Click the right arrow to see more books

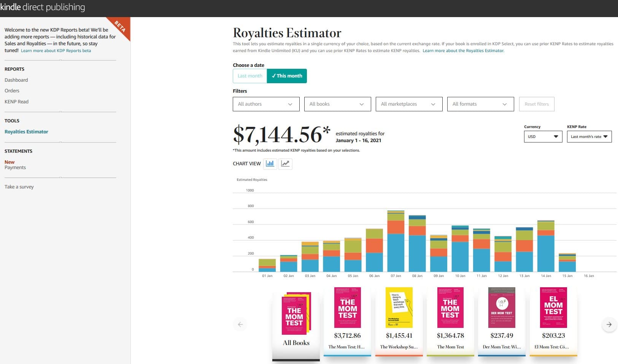click(x=609, y=324)
